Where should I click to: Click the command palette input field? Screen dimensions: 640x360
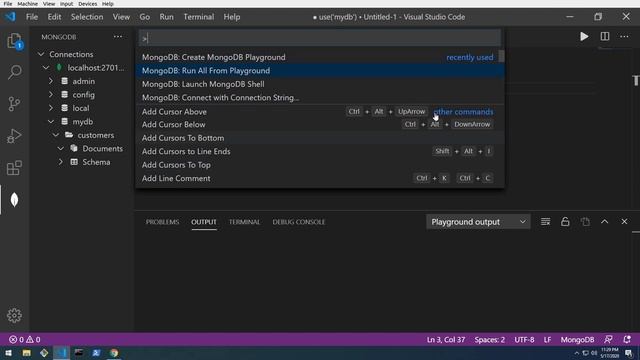pos(320,38)
